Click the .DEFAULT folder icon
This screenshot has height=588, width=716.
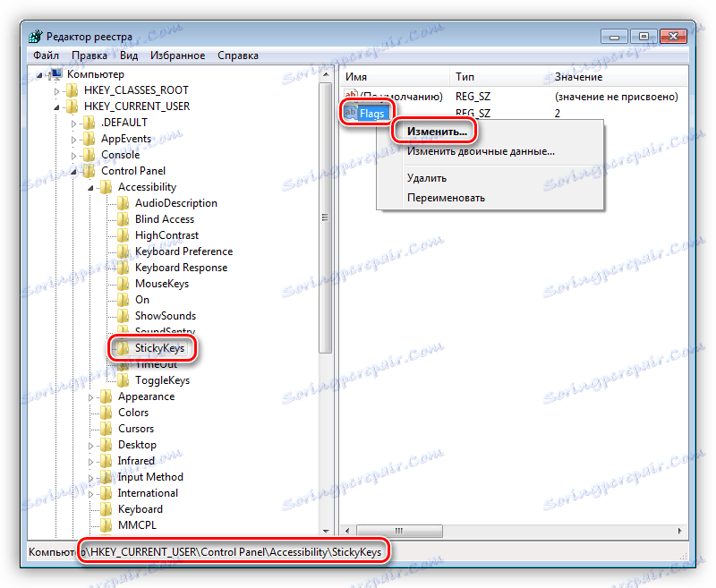tap(89, 123)
